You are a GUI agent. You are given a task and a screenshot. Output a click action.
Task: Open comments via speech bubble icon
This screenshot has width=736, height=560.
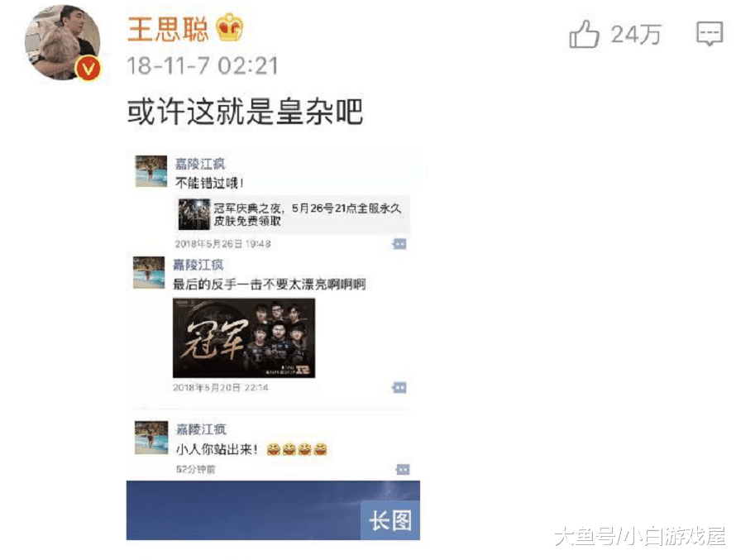pos(710,33)
